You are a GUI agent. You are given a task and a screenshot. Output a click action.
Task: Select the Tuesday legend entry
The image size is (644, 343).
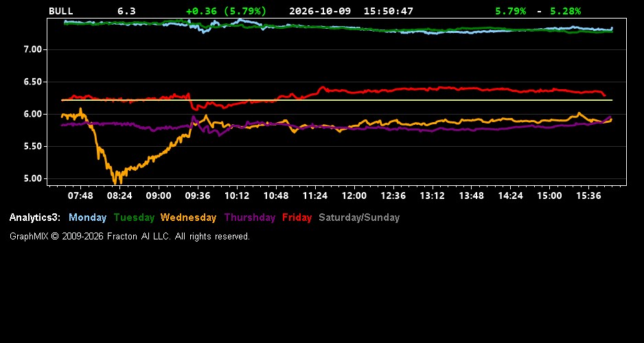(x=134, y=218)
